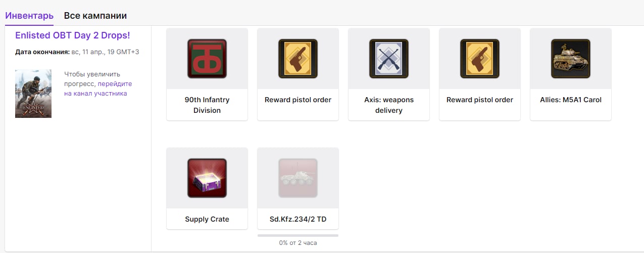
Task: Open the Axis weapons delivery crossed rifles icon
Action: pyautogui.click(x=389, y=59)
